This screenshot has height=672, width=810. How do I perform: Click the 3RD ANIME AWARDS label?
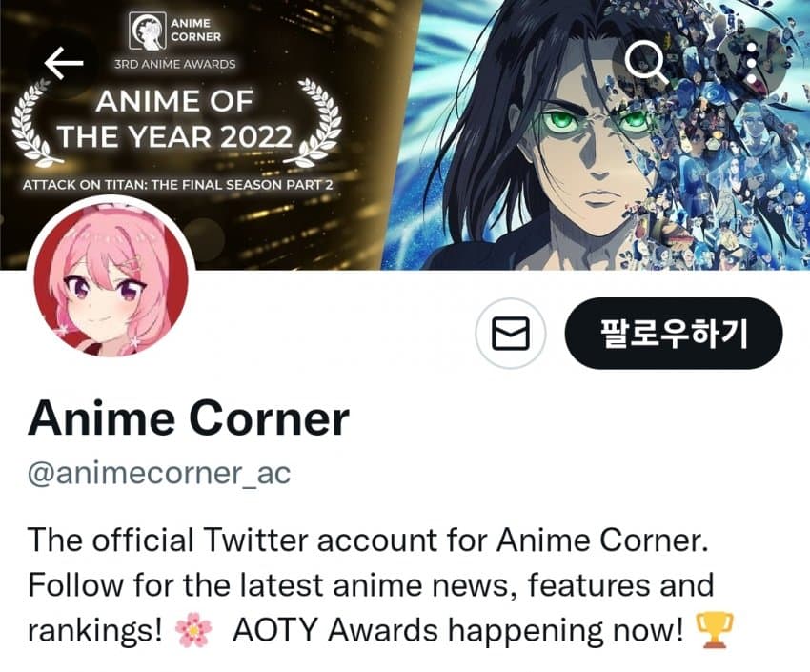tap(174, 64)
